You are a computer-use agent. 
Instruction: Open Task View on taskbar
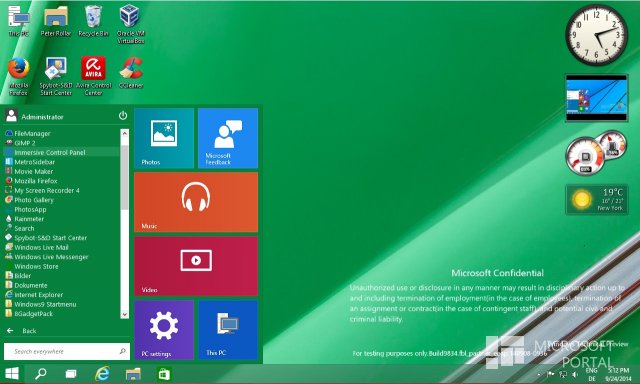71,374
